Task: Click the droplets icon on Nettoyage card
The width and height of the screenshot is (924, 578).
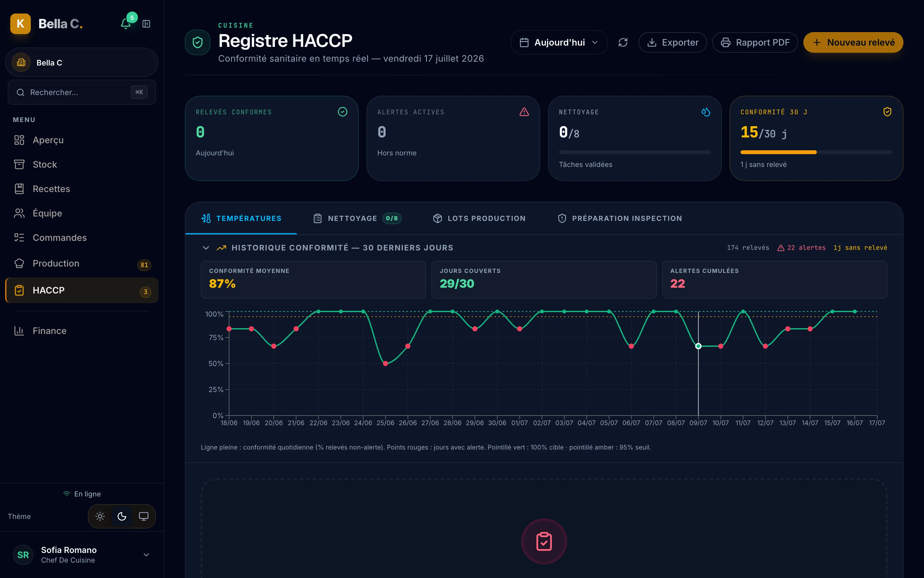Action: pos(706,112)
